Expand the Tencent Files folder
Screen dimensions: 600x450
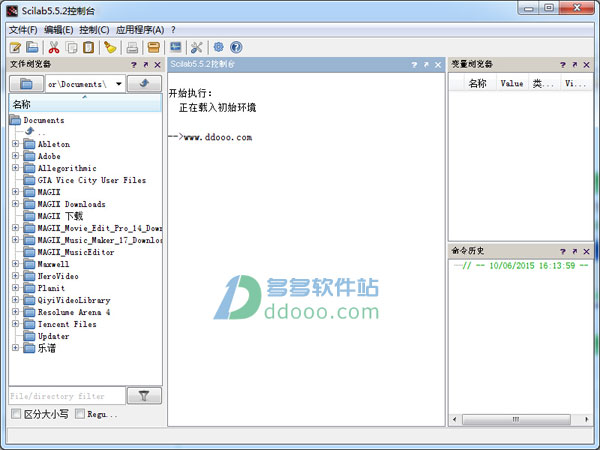pyautogui.click(x=15, y=324)
